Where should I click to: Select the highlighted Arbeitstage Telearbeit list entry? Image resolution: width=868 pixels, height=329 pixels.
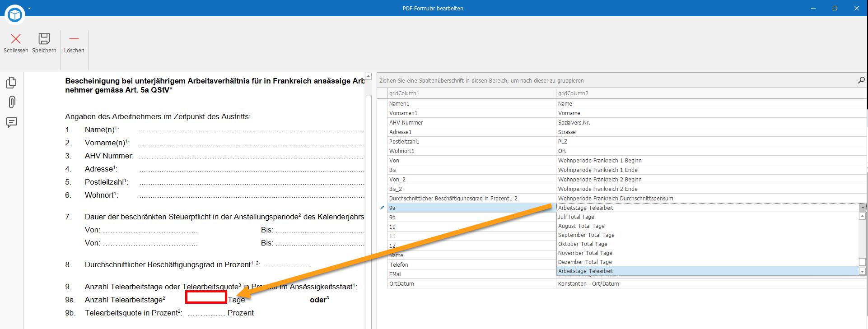point(708,271)
